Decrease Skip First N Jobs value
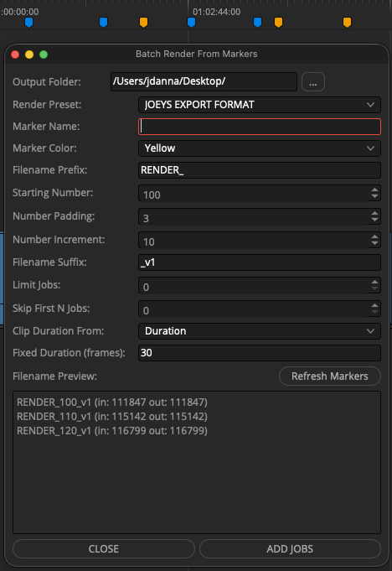The width and height of the screenshot is (392, 571). click(375, 312)
